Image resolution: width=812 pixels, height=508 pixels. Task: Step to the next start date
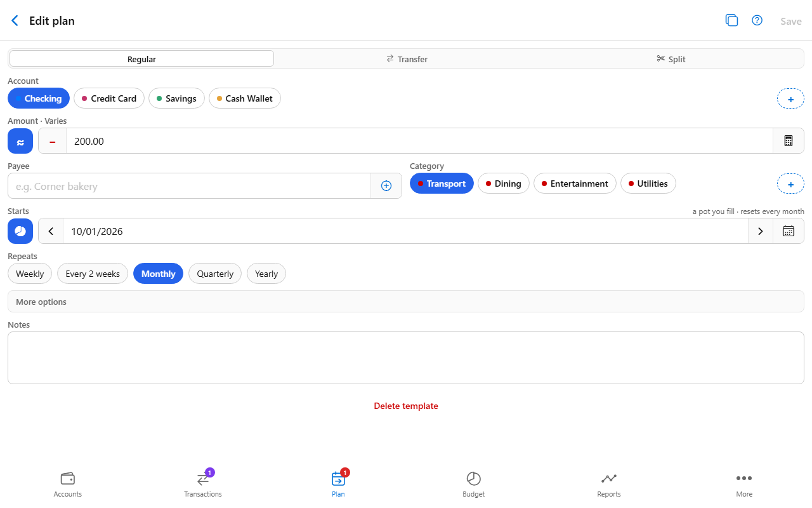pyautogui.click(x=761, y=231)
